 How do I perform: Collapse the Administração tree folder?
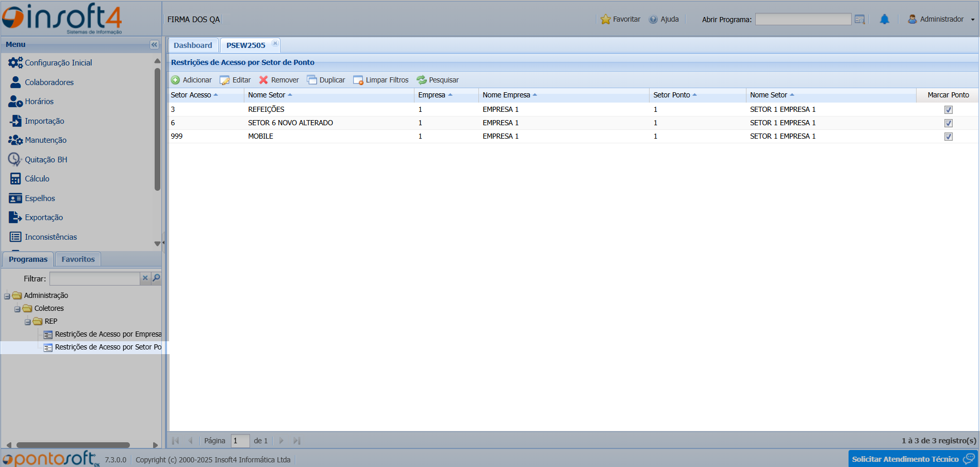tap(7, 296)
